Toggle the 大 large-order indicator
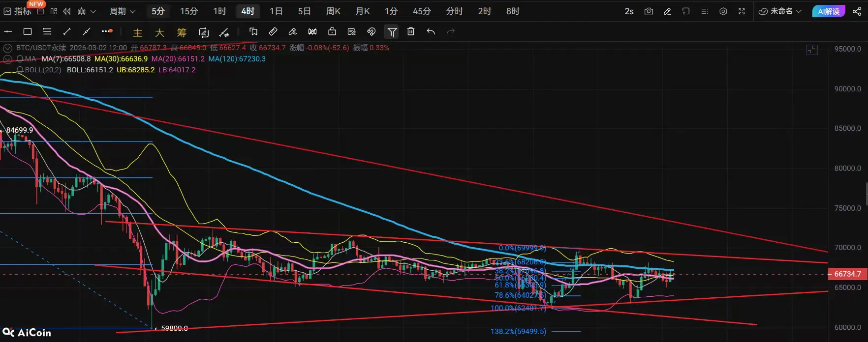This screenshot has height=342, width=868. [x=159, y=32]
